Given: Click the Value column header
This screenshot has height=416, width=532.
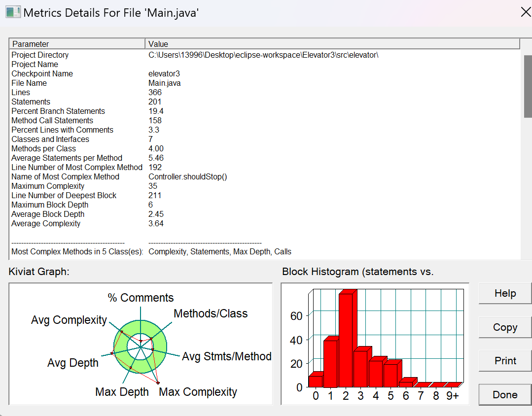Looking at the screenshot, I should click(x=332, y=44).
